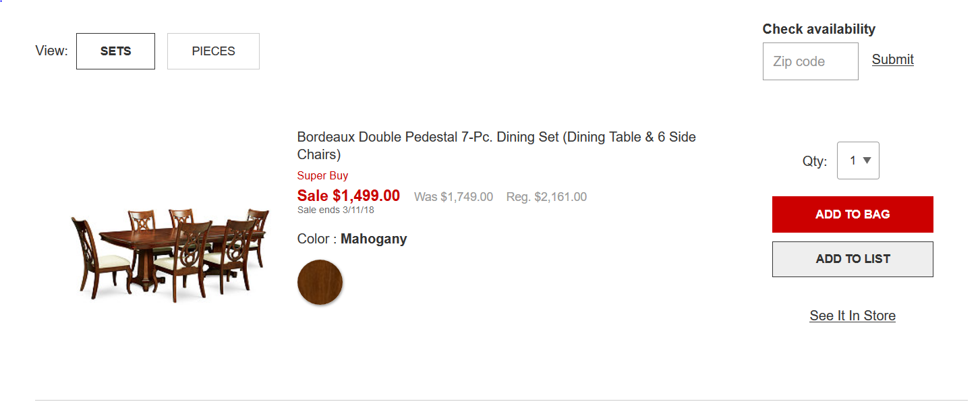Focus the Zip code input field
Image resolution: width=980 pixels, height=408 pixels.
point(810,61)
